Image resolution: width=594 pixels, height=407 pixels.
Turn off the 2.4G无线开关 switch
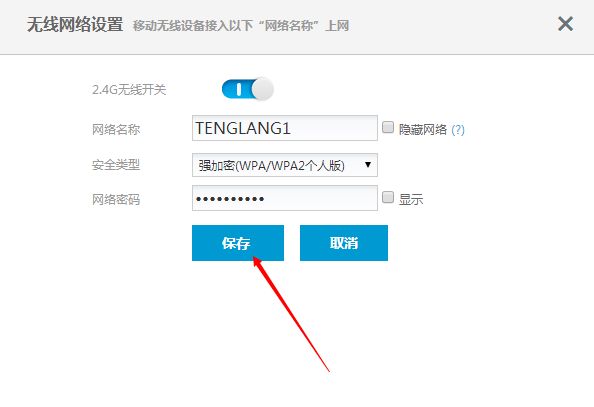[x=248, y=89]
